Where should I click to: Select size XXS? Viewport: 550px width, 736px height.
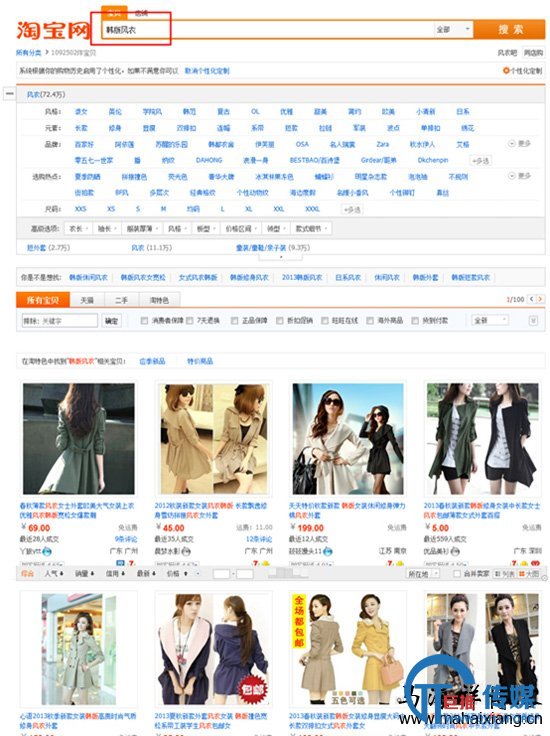tap(80, 209)
